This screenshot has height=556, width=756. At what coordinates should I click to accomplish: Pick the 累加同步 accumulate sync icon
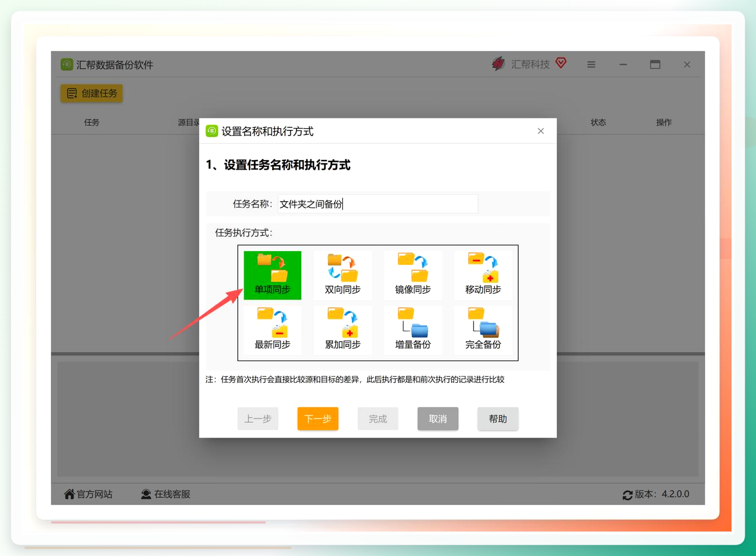tap(343, 330)
